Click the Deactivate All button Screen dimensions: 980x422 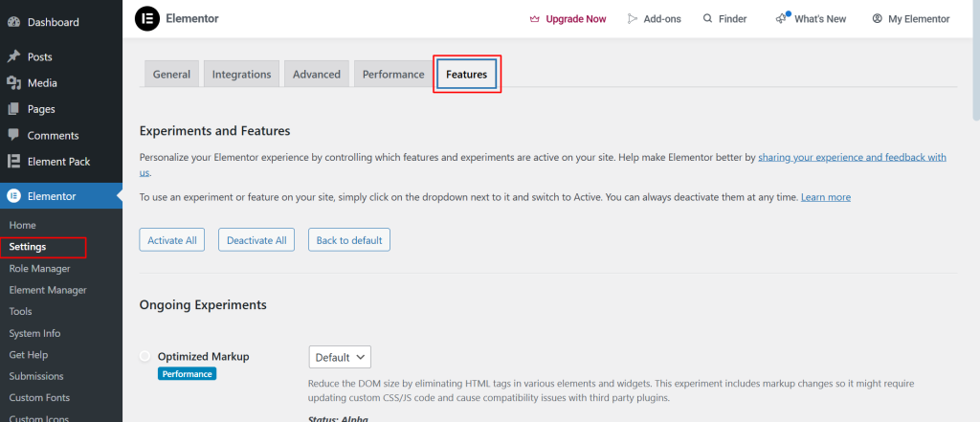(256, 240)
